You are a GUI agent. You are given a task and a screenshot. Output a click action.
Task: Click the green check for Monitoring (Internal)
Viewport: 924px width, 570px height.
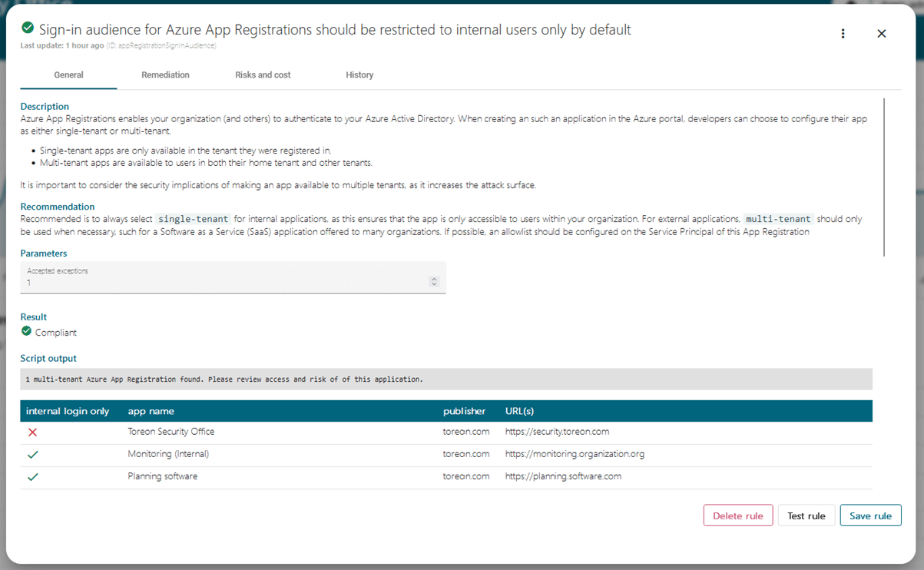tap(32, 455)
